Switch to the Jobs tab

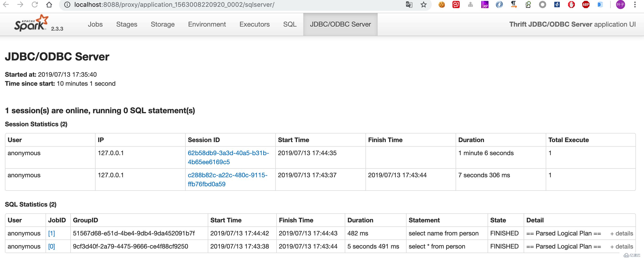click(x=95, y=24)
